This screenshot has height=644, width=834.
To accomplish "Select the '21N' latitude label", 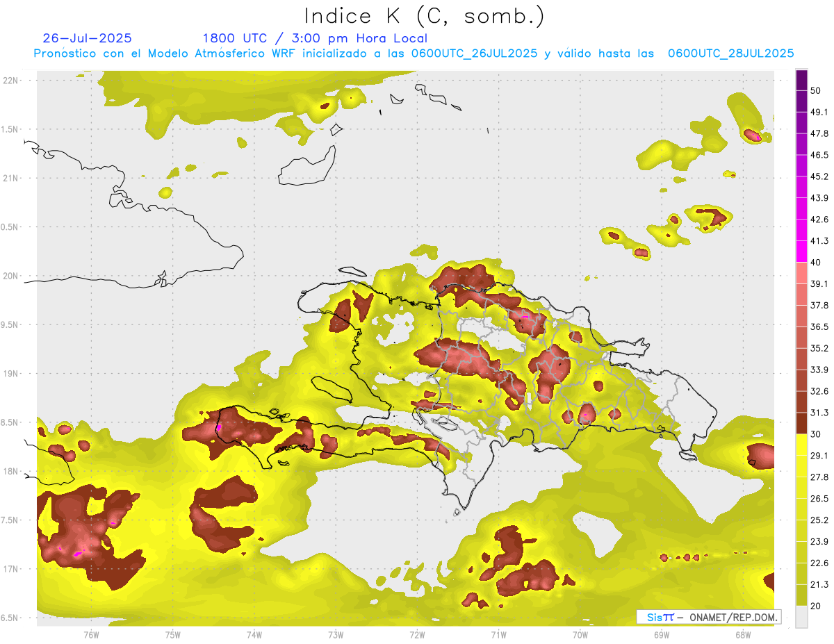I will [12, 179].
